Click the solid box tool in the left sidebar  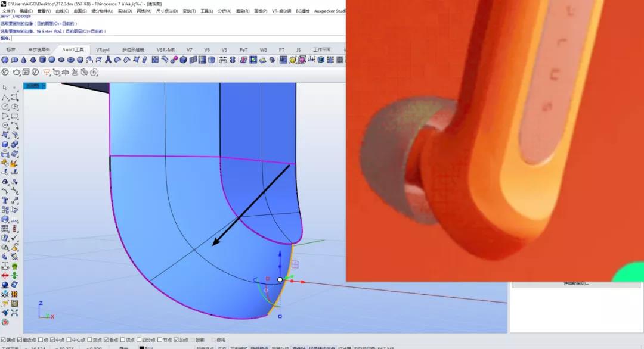tap(5, 144)
